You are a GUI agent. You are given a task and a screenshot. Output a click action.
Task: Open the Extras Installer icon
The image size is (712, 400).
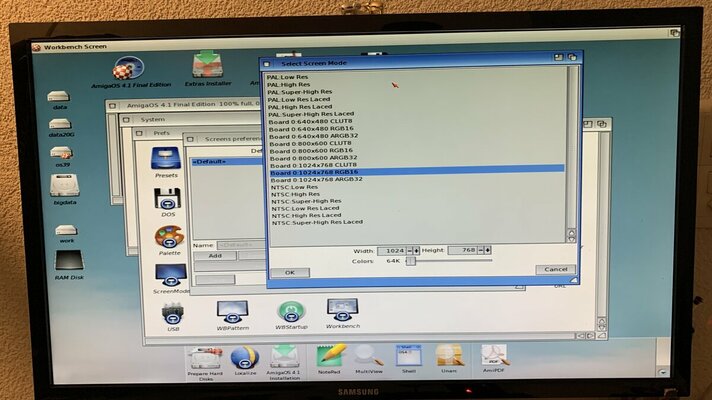(x=207, y=66)
